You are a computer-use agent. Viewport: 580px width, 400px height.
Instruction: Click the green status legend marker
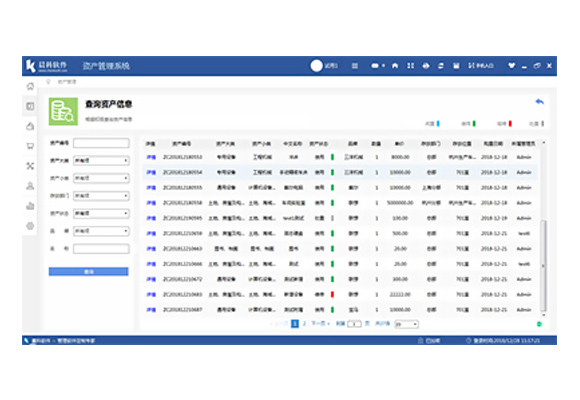(474, 124)
